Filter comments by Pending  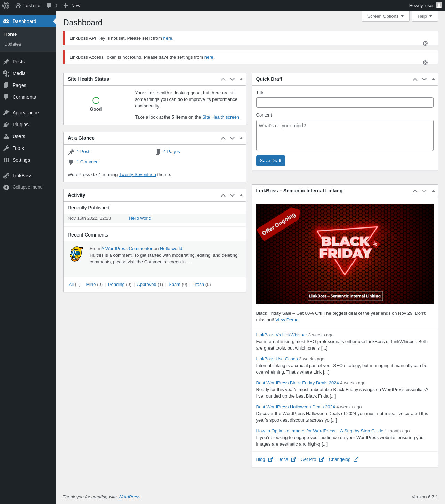pos(116,285)
